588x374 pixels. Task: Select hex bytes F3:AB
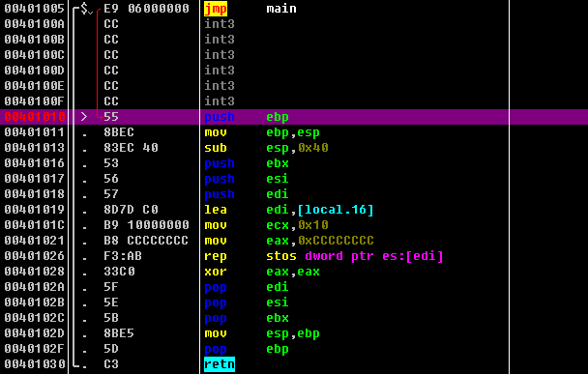123,255
